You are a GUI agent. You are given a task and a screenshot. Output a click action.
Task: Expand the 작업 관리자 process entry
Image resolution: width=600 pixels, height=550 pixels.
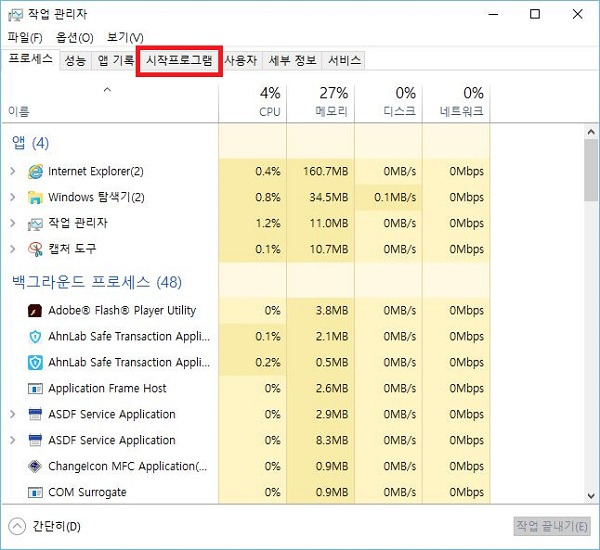[x=13, y=223]
